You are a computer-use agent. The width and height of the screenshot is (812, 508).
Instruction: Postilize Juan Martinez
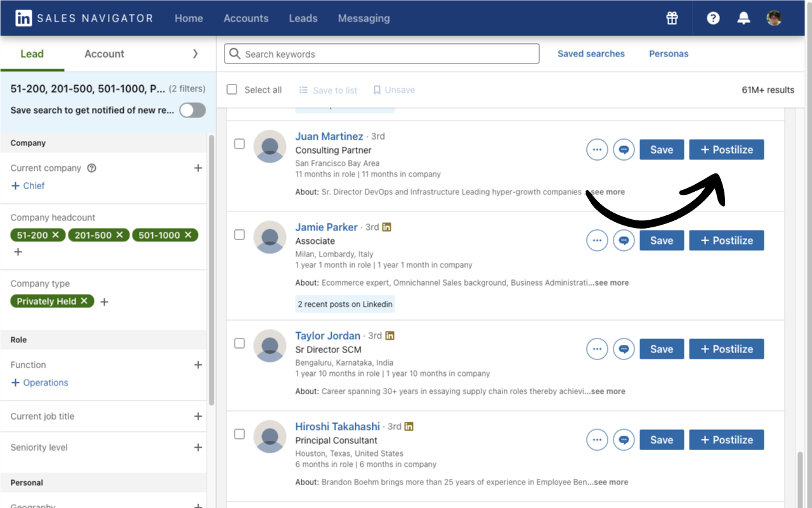pos(726,150)
